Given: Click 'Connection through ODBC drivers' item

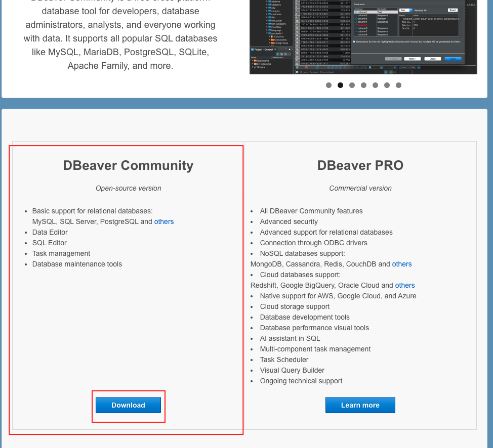Looking at the screenshot, I should click(x=314, y=243).
